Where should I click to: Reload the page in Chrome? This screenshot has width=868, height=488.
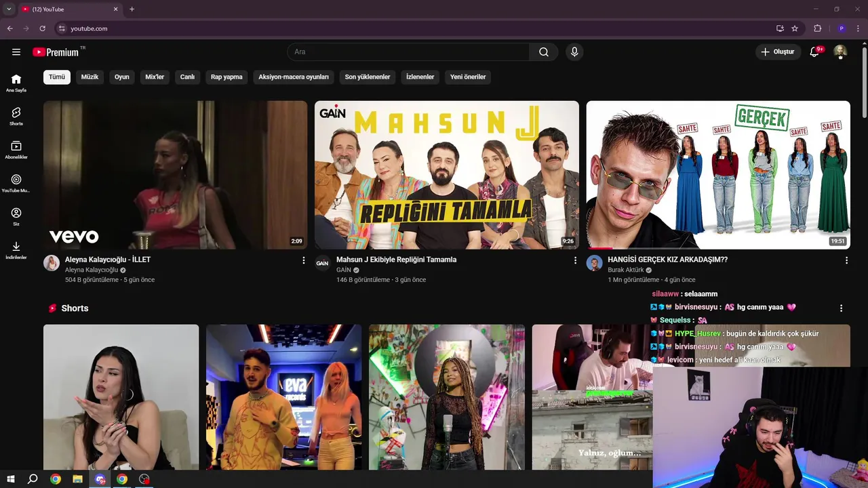[42, 28]
